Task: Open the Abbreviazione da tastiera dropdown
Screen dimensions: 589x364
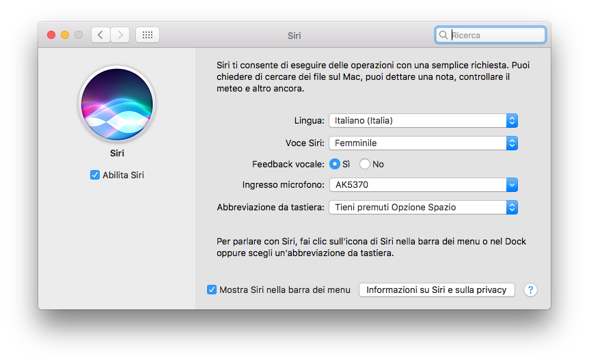Action: pos(424,207)
